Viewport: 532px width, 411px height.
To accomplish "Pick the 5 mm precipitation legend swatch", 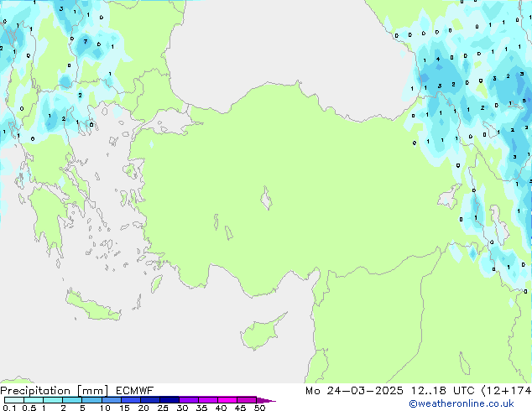I will pos(91,400).
